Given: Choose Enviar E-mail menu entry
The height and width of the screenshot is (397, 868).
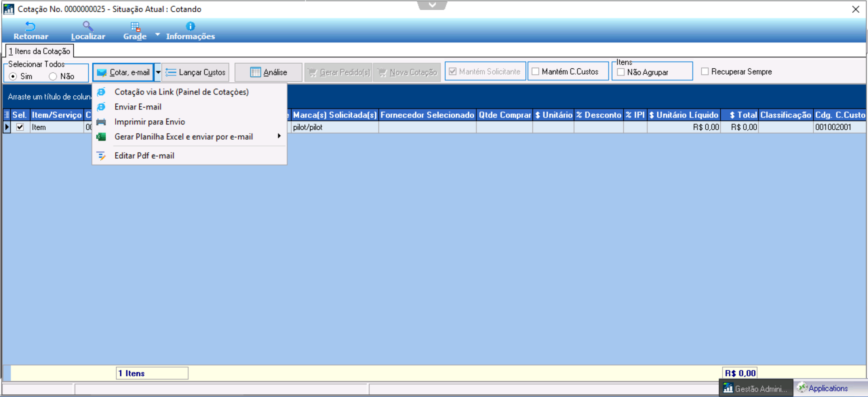Looking at the screenshot, I should 189,107.
